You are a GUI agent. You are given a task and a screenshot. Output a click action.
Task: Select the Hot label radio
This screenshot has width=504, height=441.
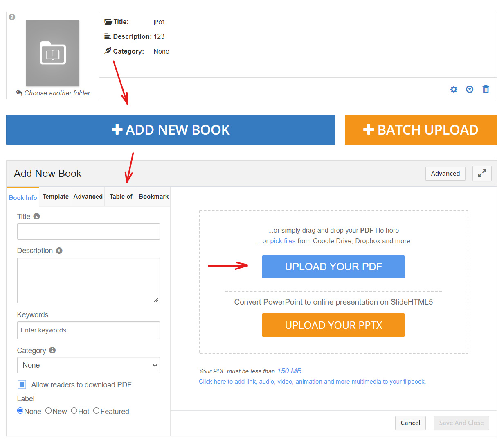(x=74, y=411)
